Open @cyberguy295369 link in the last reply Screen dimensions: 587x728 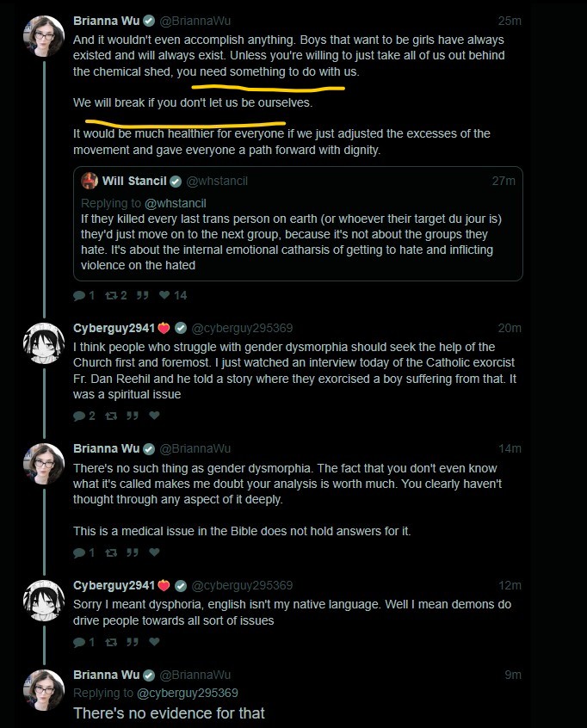[x=188, y=693]
